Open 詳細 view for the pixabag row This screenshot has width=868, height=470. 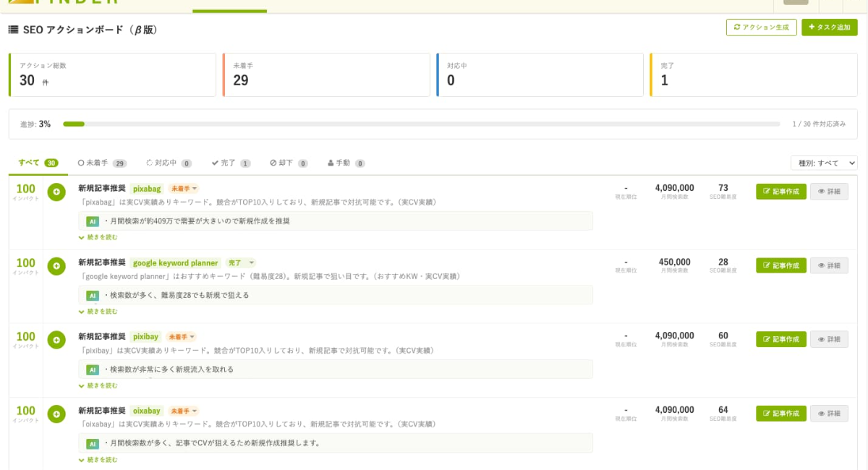pyautogui.click(x=829, y=192)
